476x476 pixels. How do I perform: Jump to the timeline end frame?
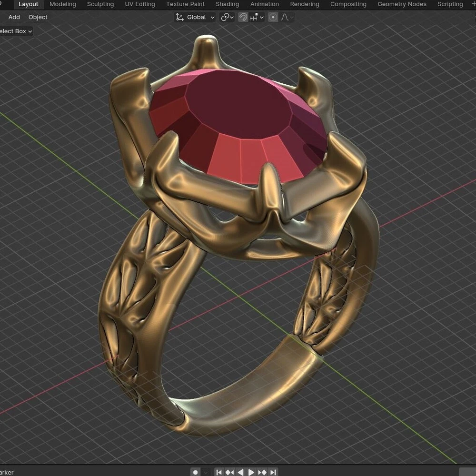pos(273,472)
